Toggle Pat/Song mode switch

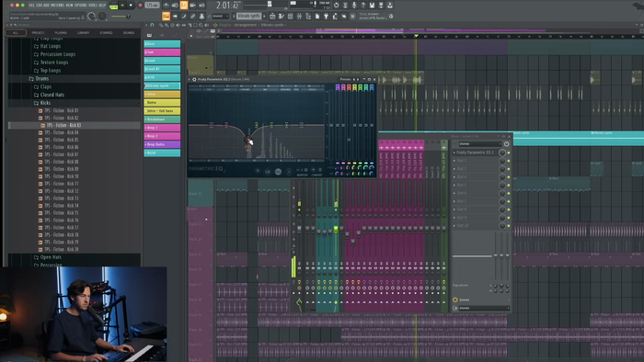113,6
